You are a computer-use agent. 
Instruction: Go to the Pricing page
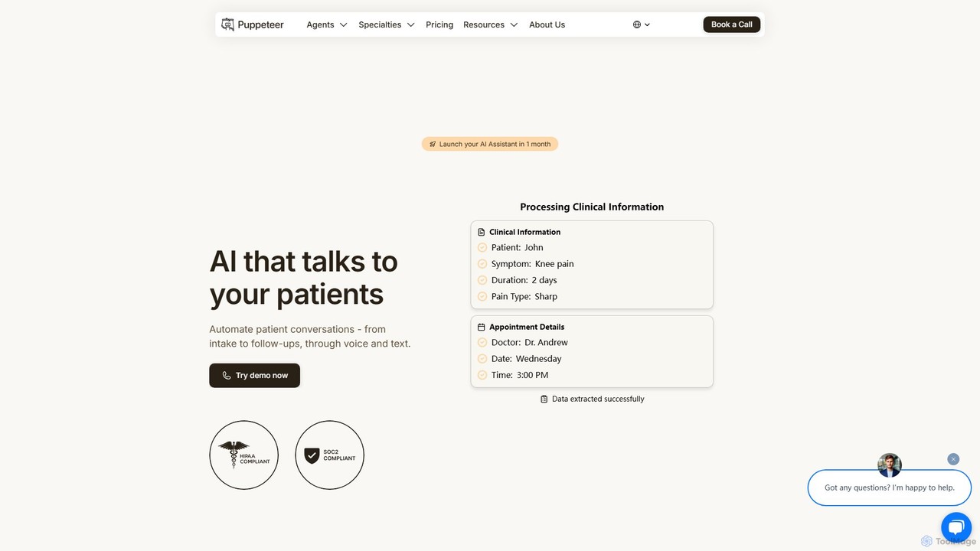coord(439,24)
